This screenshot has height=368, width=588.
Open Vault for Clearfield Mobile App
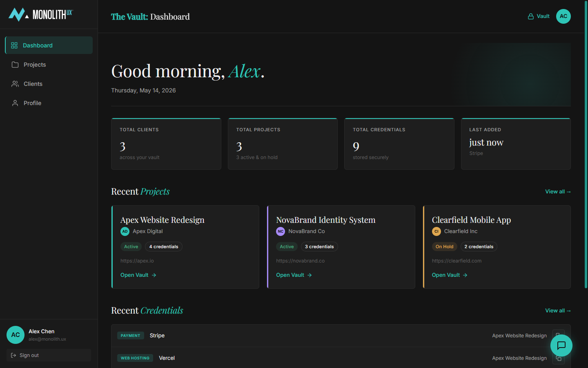pos(450,275)
